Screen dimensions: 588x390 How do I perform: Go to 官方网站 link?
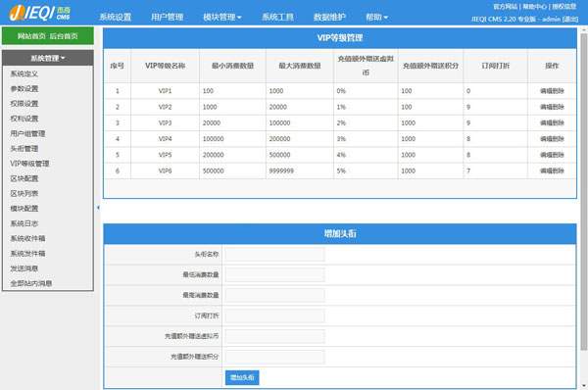(x=505, y=7)
